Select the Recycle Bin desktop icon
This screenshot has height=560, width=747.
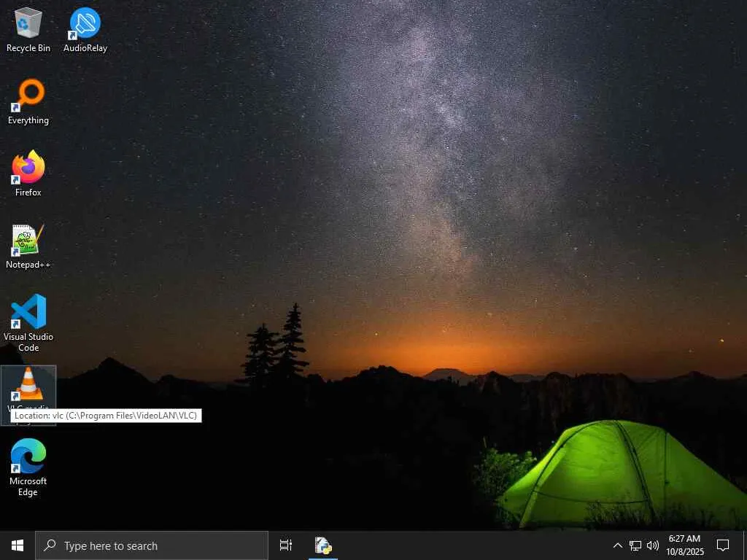tap(28, 29)
